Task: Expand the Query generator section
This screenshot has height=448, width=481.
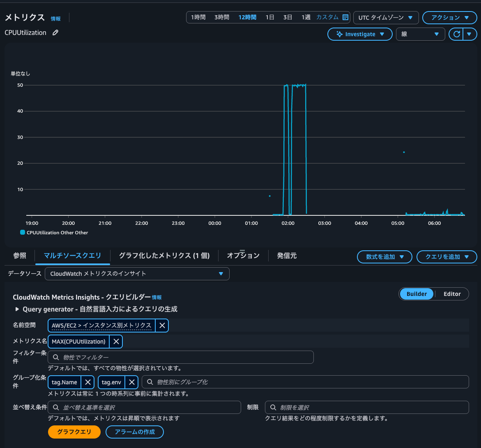Action: point(17,309)
